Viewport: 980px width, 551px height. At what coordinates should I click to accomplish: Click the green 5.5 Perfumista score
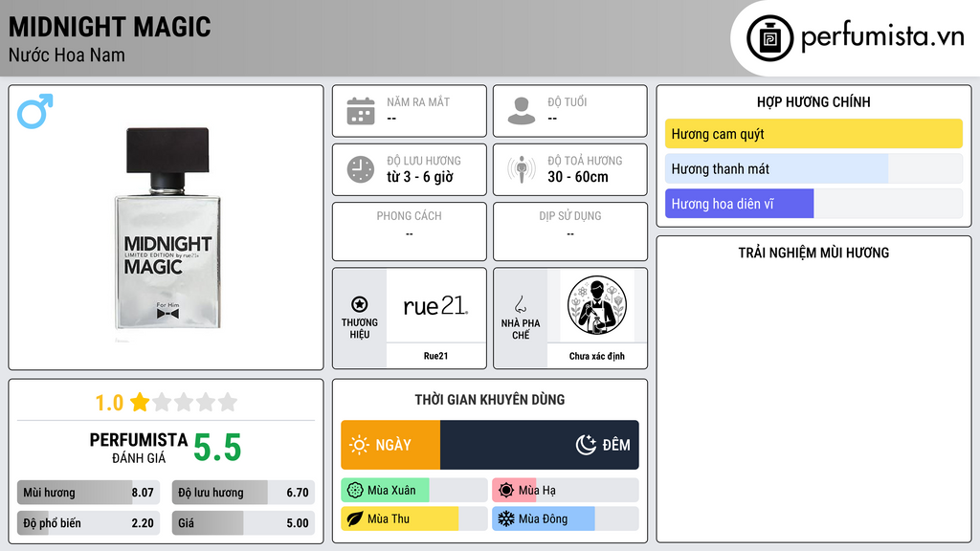(x=217, y=448)
